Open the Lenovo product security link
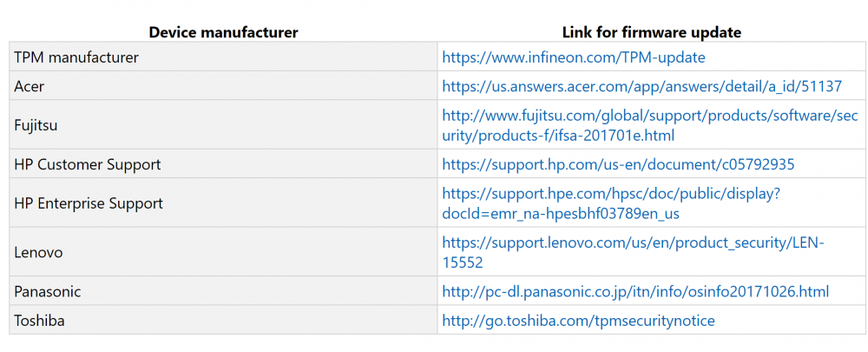This screenshot has width=868, height=352. click(x=633, y=242)
